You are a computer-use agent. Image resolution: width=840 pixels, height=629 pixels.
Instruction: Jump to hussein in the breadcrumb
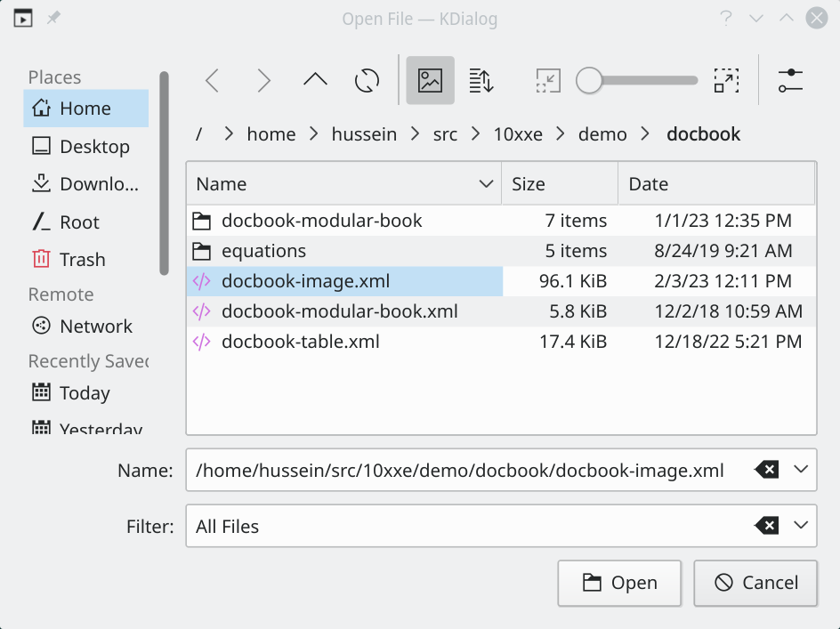tap(364, 134)
